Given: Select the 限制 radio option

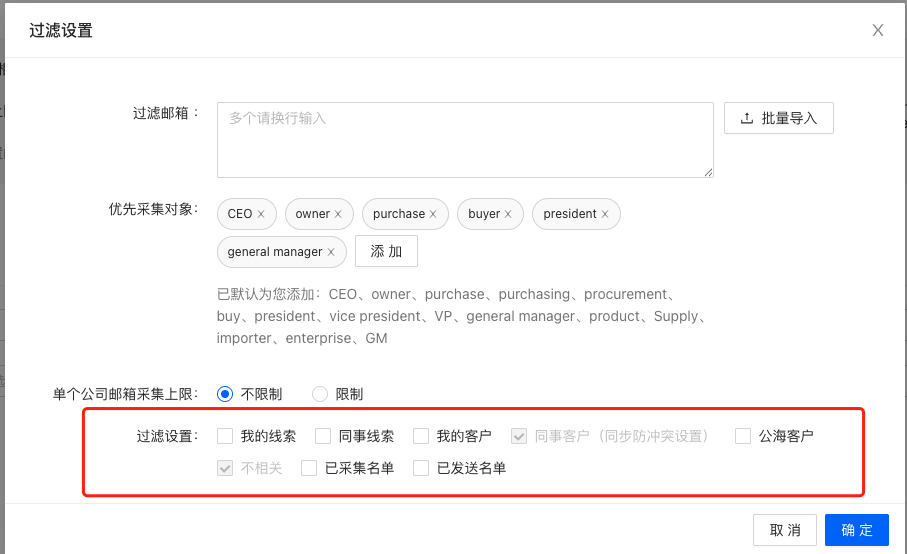Looking at the screenshot, I should click(x=320, y=394).
